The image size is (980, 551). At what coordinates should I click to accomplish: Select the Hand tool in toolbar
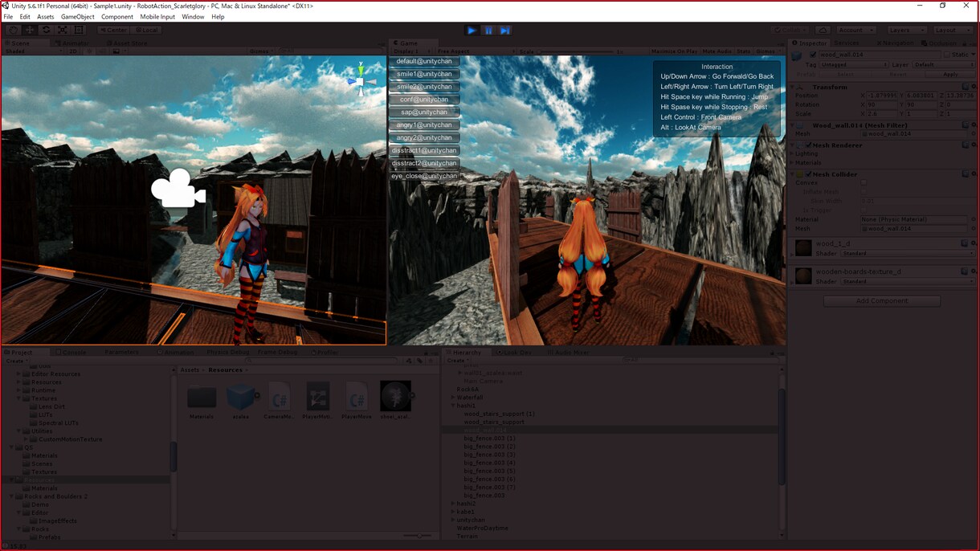click(13, 30)
